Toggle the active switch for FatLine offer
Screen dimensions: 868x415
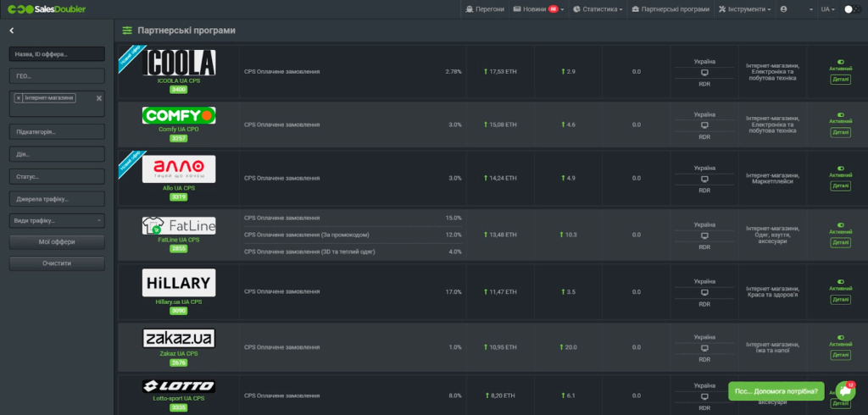tap(841, 225)
